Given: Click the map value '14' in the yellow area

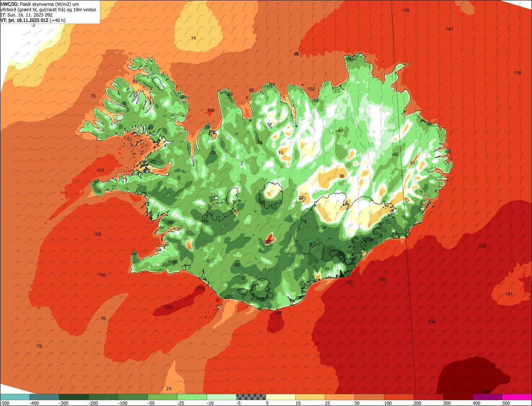Looking at the screenshot, I should pyautogui.click(x=193, y=38).
